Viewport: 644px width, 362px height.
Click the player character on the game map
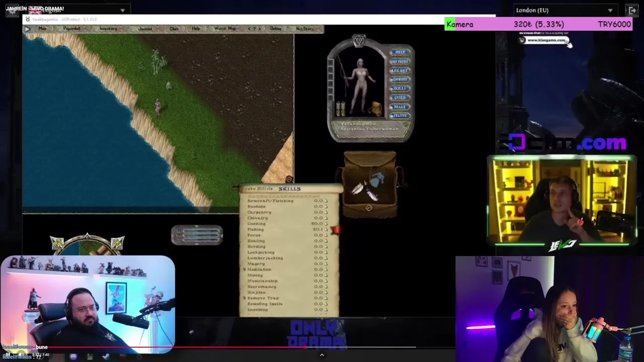tap(157, 108)
